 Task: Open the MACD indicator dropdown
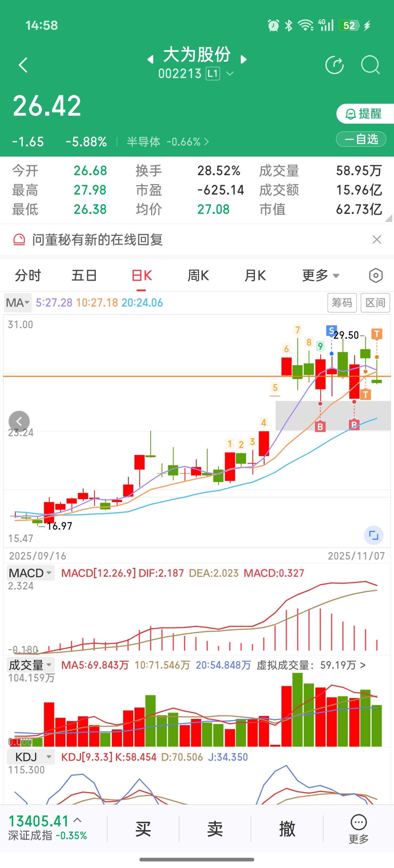(31, 573)
